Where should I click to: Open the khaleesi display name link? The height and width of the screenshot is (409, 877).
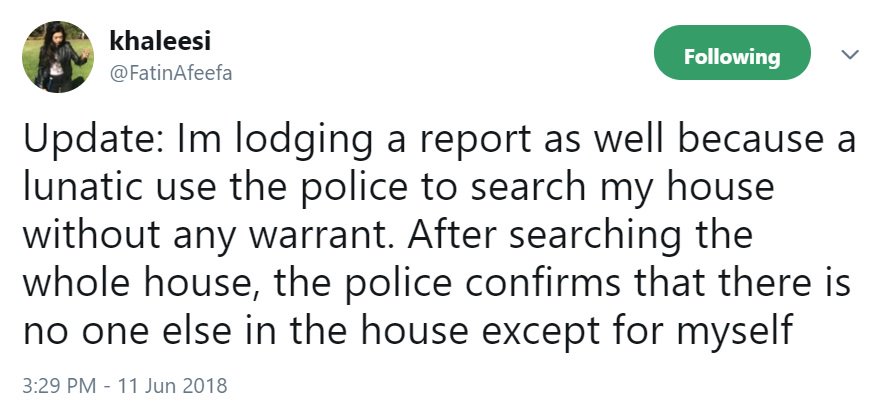point(160,41)
